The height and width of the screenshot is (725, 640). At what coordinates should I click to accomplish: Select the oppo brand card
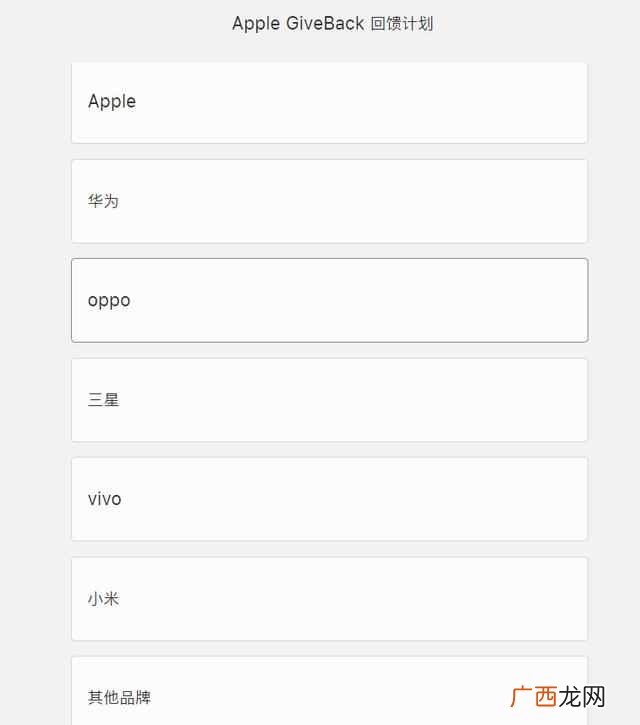[x=329, y=301]
